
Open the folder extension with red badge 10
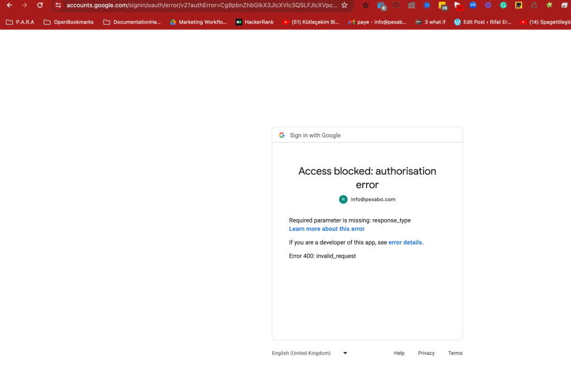tap(458, 6)
